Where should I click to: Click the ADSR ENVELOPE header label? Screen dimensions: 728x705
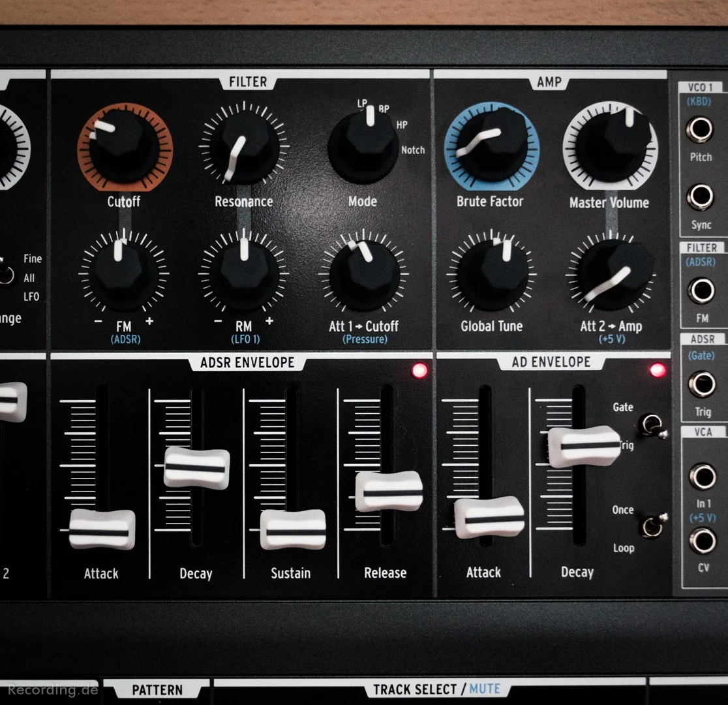tap(247, 362)
